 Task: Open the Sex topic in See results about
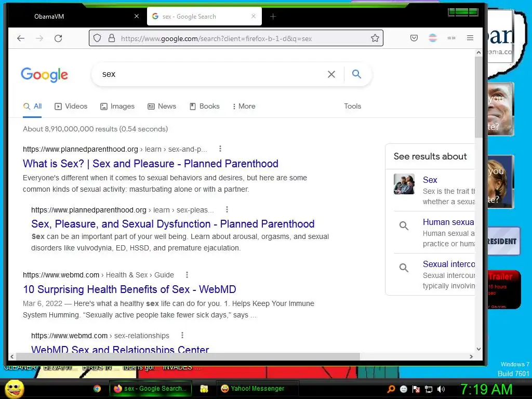[430, 180]
